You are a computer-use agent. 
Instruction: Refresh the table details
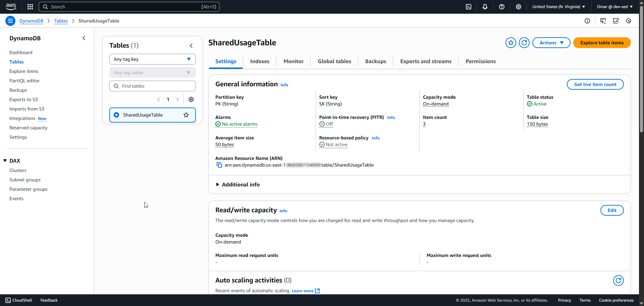pos(524,43)
